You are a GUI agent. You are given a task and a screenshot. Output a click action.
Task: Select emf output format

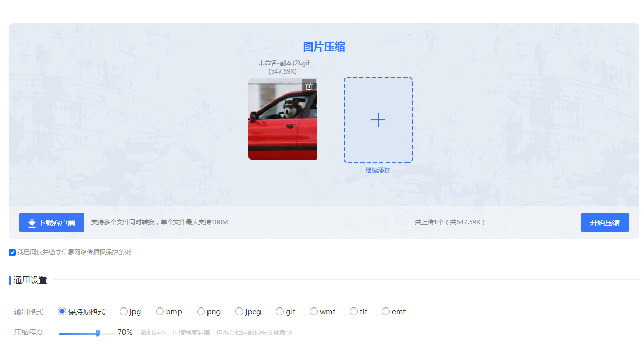pos(386,312)
